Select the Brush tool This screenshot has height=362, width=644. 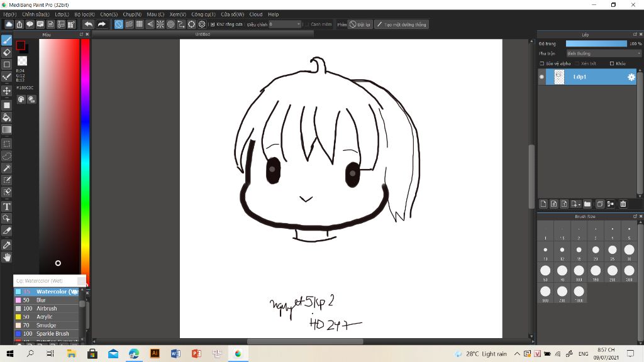6,40
